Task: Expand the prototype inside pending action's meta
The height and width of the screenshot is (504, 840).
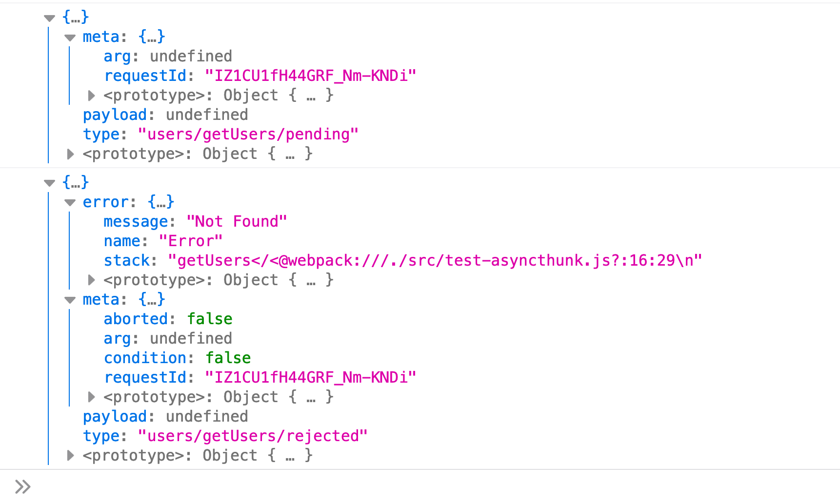Action: pos(91,96)
